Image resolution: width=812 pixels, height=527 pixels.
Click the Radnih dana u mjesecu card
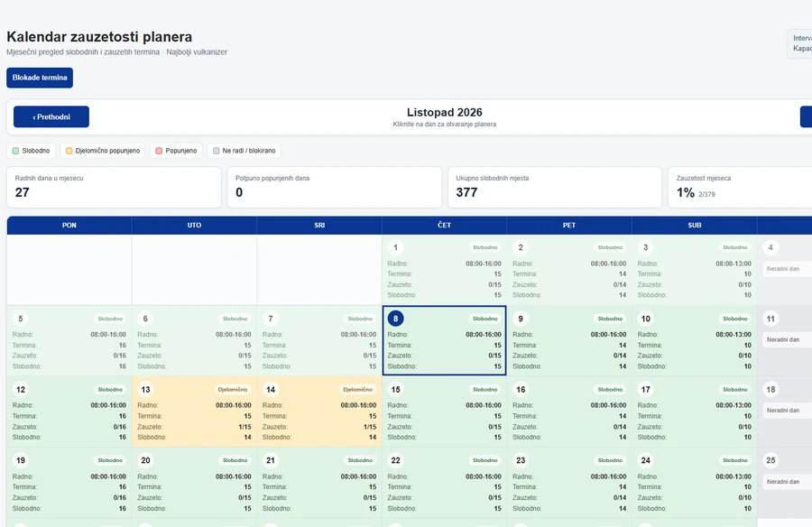tap(114, 187)
